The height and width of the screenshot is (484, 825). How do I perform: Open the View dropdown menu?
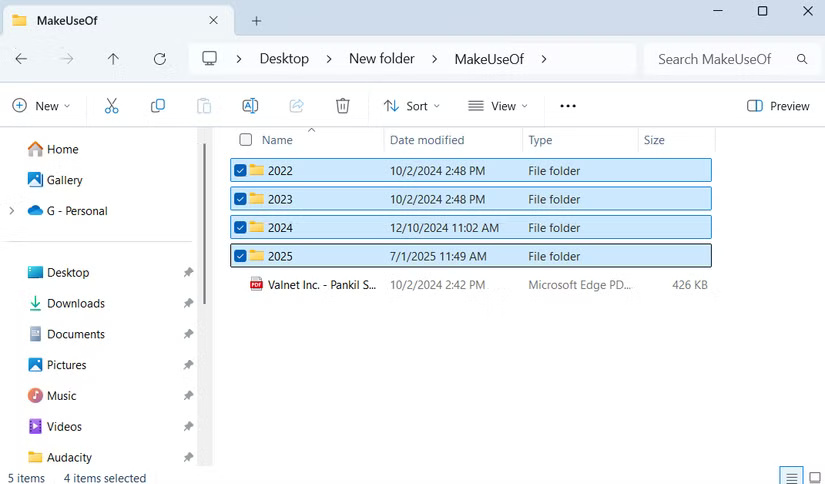(498, 106)
